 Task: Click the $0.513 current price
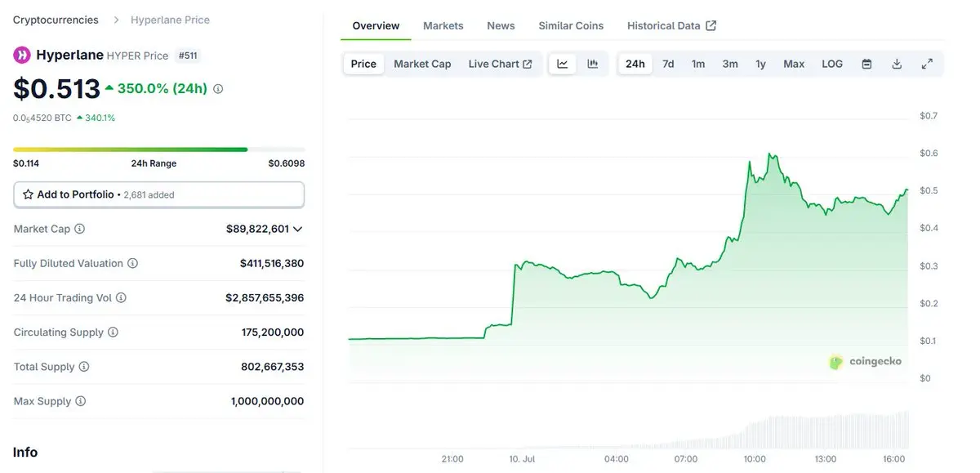click(56, 87)
